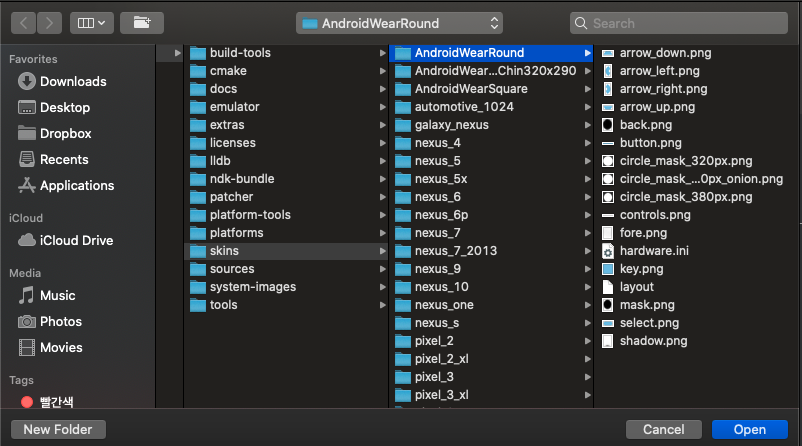
Task: Expand arrow next to tools folder
Action: click(383, 305)
